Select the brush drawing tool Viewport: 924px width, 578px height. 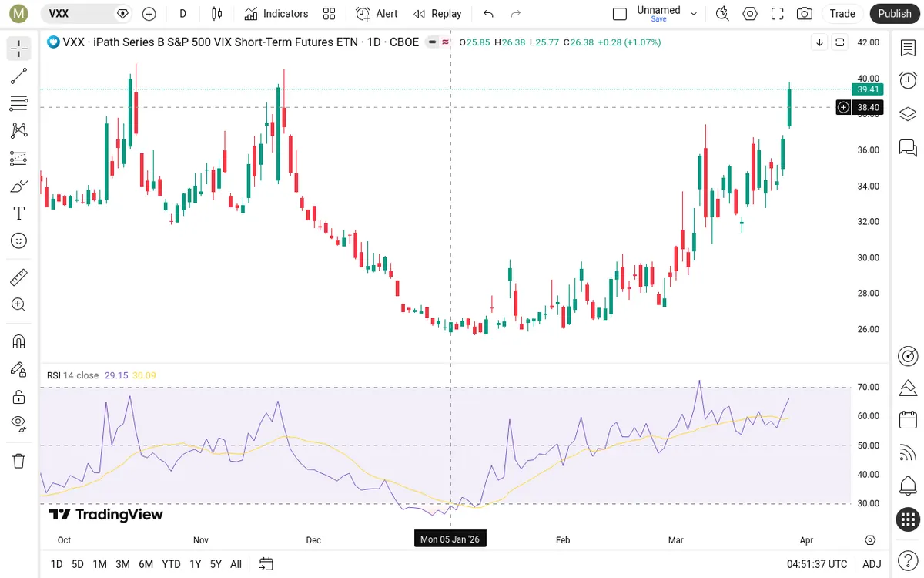tap(19, 186)
